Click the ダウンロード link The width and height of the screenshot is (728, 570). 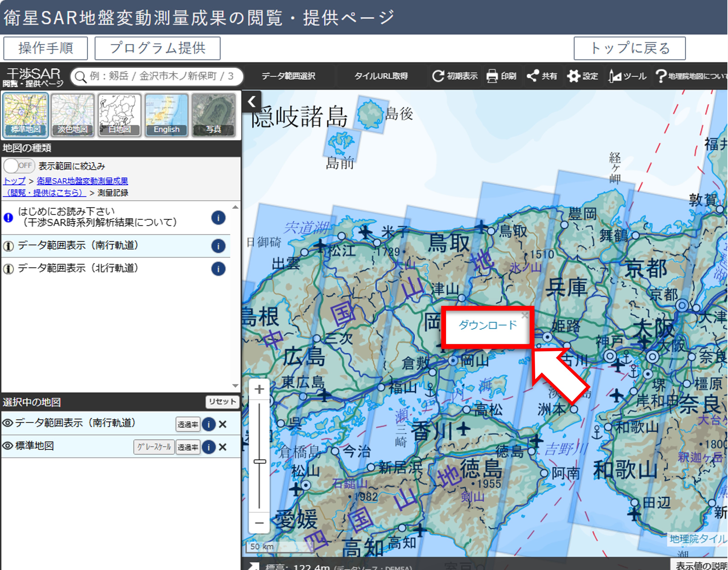click(x=488, y=325)
